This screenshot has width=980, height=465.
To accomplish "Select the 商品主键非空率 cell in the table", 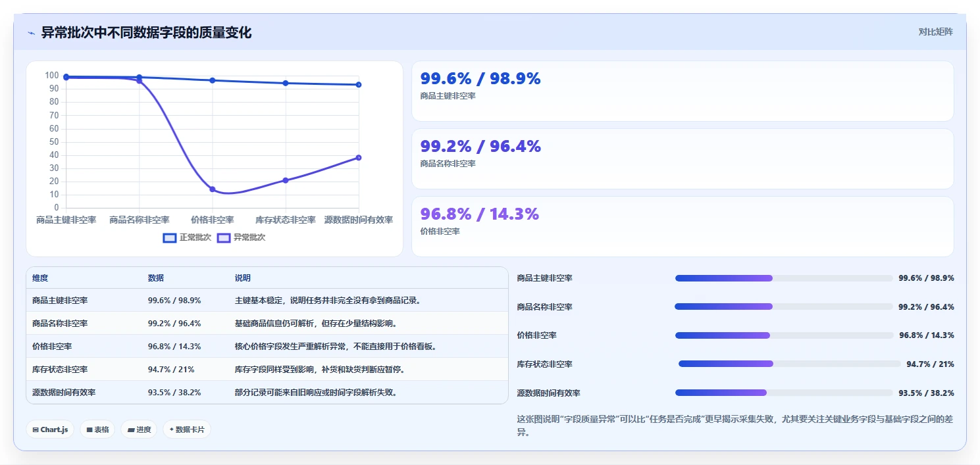I will pos(60,301).
